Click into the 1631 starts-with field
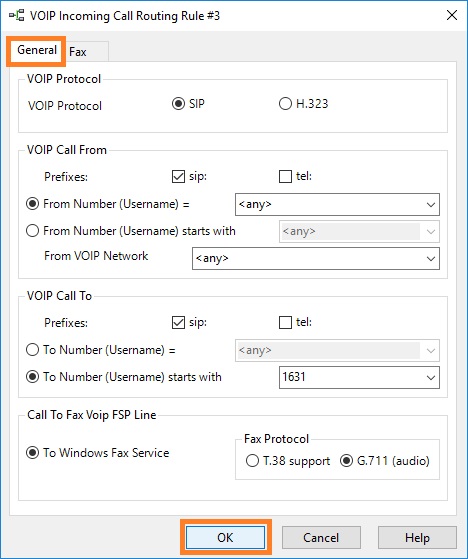 pyautogui.click(x=350, y=378)
